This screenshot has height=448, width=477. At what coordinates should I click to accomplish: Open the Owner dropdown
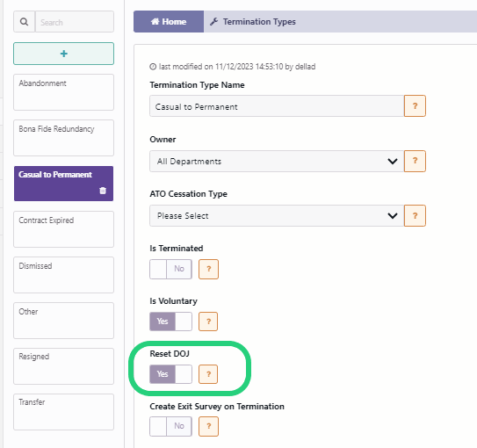(x=277, y=161)
